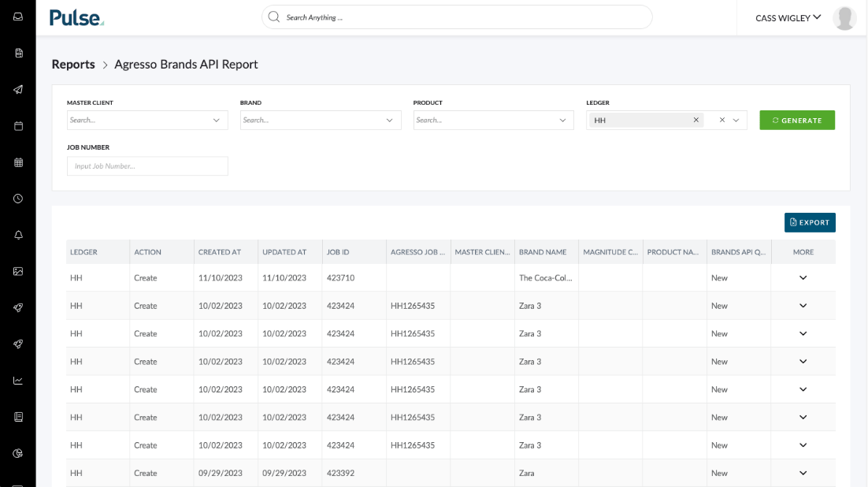868x487 pixels.
Task: Click the Magnitude C... column header
Action: click(x=610, y=252)
